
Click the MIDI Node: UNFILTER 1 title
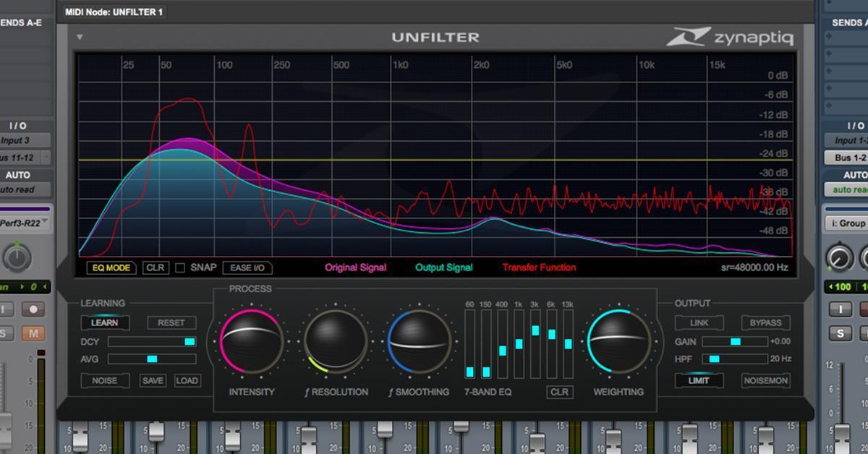[114, 12]
